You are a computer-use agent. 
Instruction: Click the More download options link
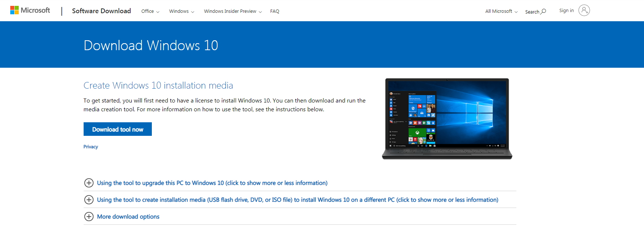click(x=128, y=217)
